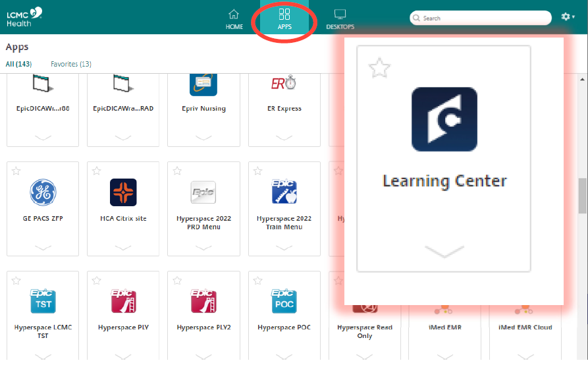
Task: Show All (143) apps
Action: [x=18, y=64]
